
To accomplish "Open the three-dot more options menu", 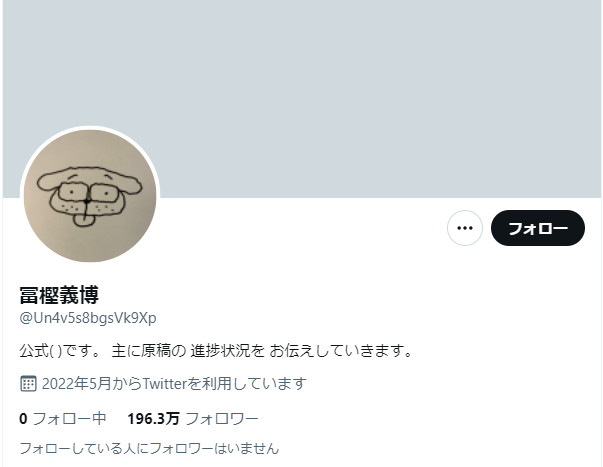I will point(465,228).
